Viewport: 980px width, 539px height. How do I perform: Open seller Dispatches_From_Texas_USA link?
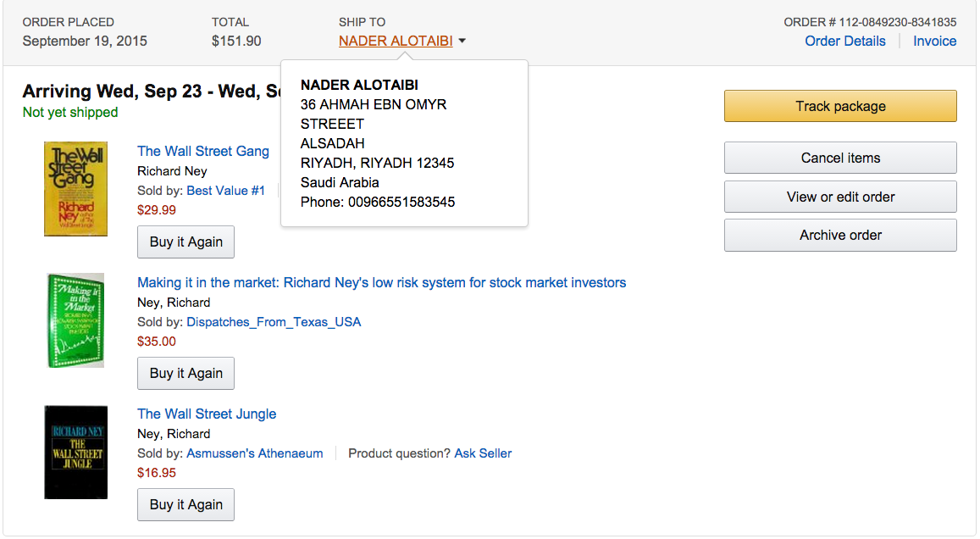pos(274,322)
